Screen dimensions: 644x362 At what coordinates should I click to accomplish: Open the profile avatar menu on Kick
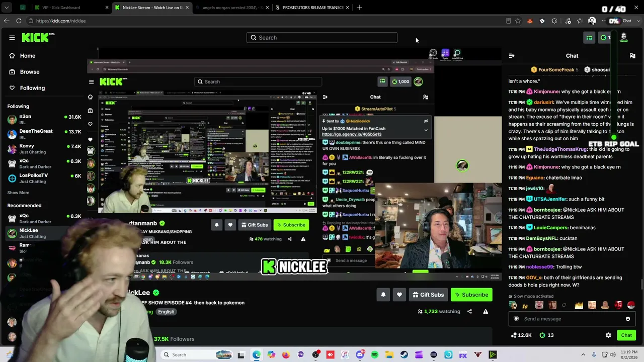[624, 38]
